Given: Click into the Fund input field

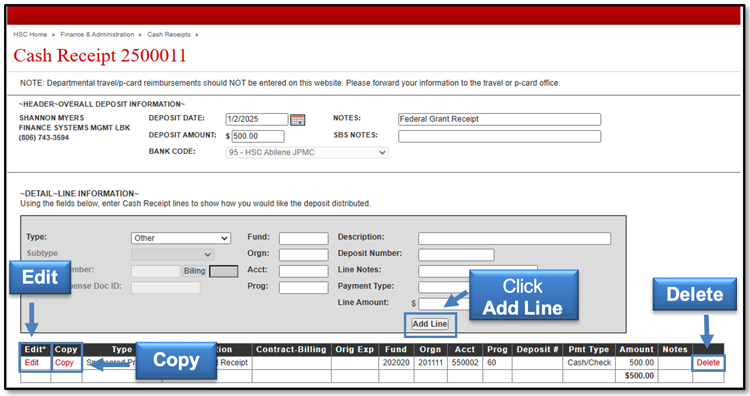Looking at the screenshot, I should (304, 238).
